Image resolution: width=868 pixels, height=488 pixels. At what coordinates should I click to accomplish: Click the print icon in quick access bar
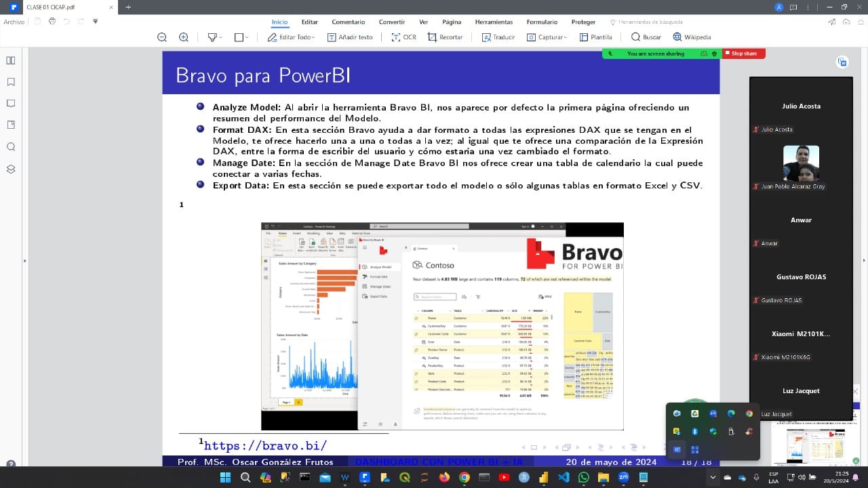click(52, 22)
